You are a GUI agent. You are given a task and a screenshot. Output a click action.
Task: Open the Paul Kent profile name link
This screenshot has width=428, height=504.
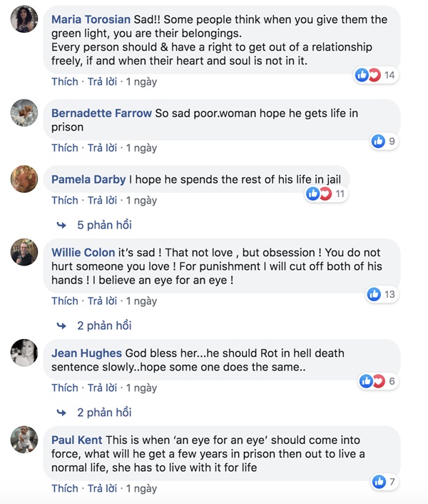click(77, 440)
